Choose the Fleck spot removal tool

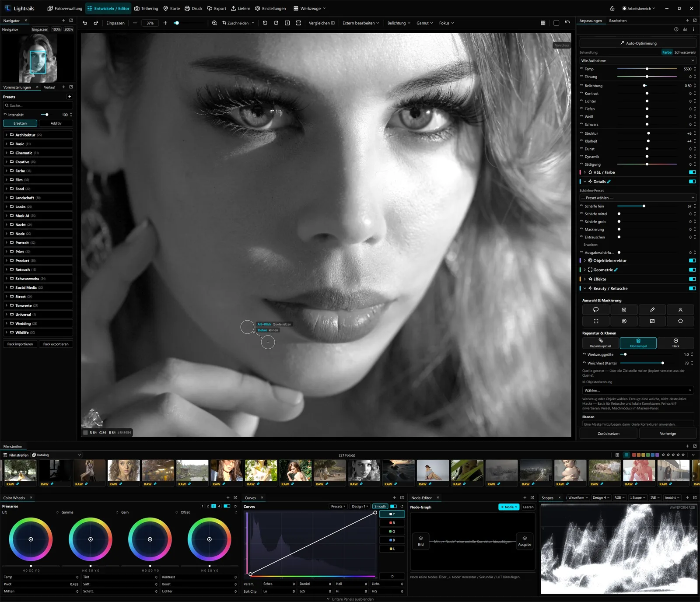675,343
